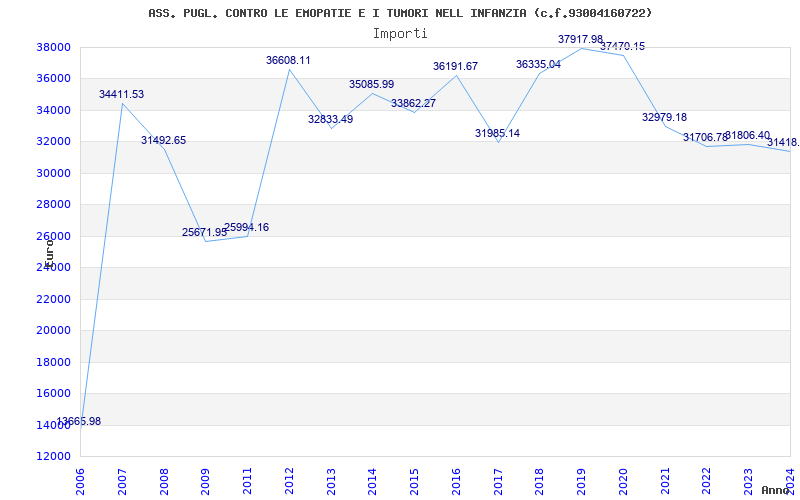Click the 34411.53 data label

121,94
